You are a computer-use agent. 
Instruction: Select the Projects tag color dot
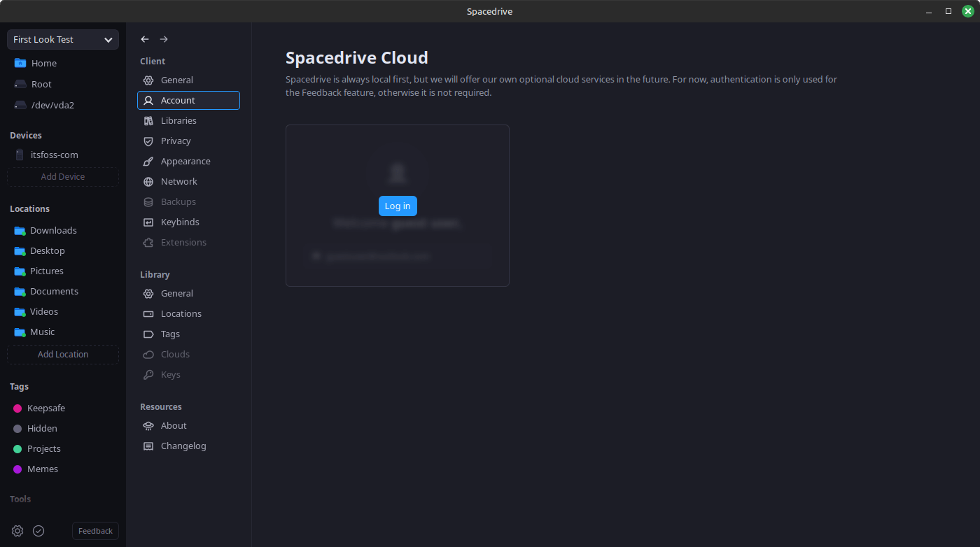[x=18, y=448]
